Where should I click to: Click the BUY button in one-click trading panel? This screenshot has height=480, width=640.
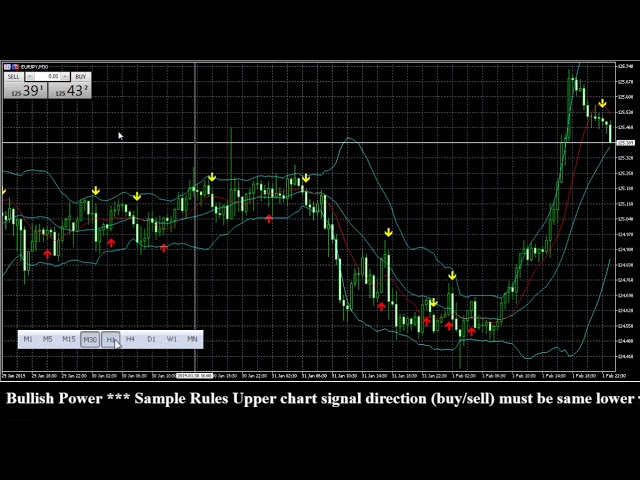(80, 77)
